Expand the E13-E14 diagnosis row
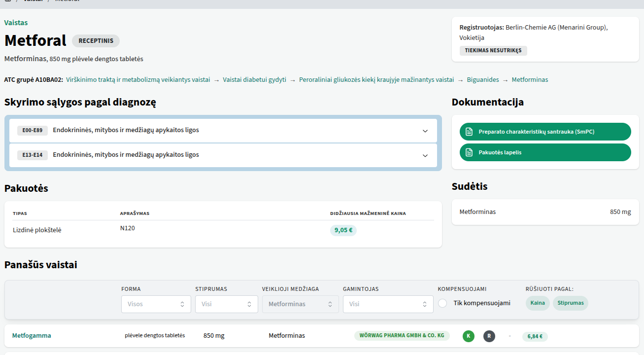Viewport: 644px width, 355px height. pos(425,155)
